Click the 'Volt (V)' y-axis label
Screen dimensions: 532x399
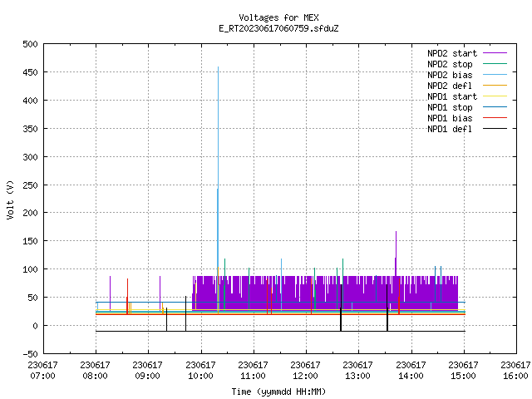click(x=10, y=199)
